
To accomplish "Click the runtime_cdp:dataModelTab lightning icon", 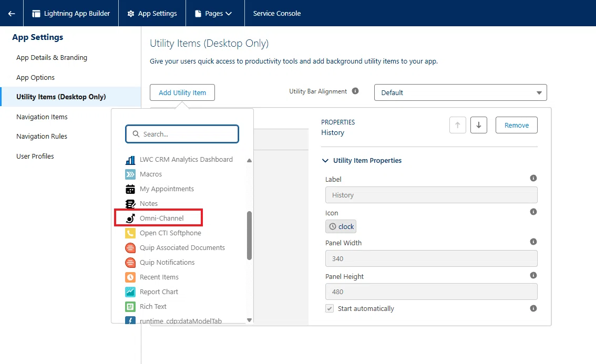I will click(x=130, y=320).
